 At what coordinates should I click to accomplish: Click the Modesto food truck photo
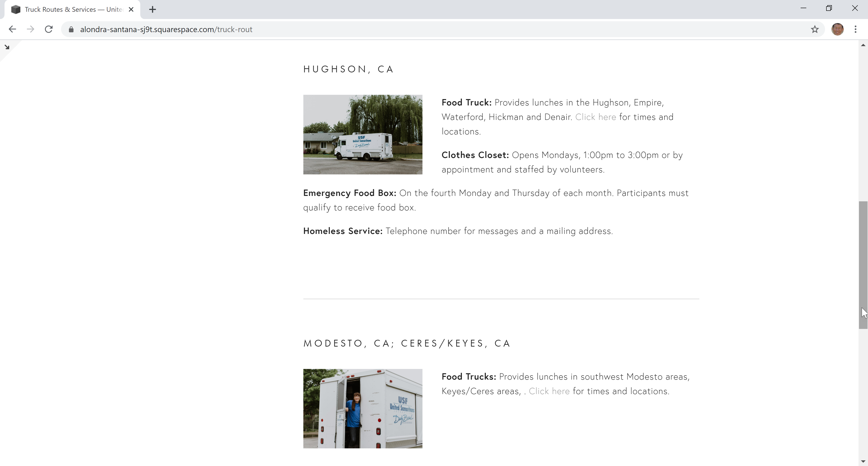click(x=363, y=408)
